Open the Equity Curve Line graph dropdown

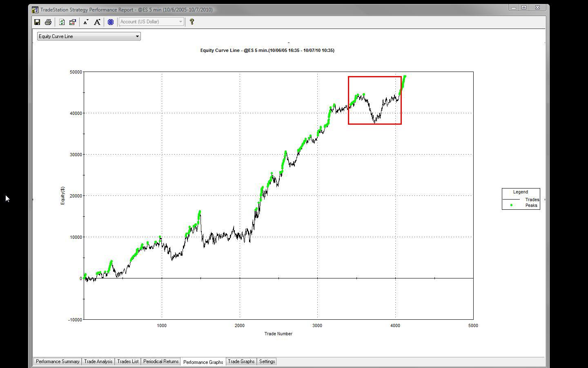(89, 36)
